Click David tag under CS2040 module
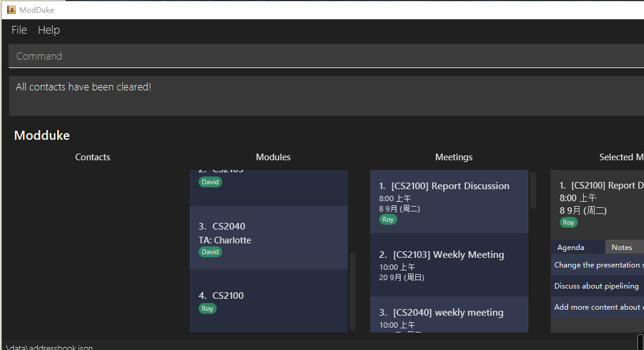Image resolution: width=644 pixels, height=350 pixels. pos(210,252)
